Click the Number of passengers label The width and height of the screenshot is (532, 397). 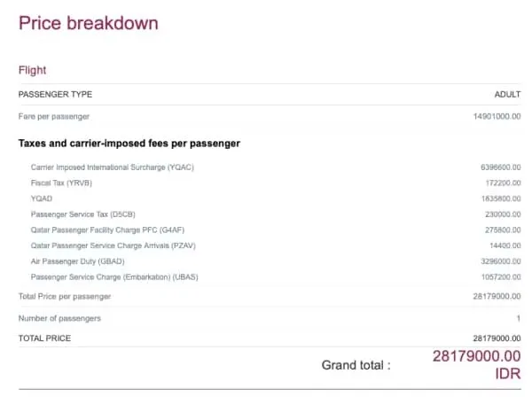(x=59, y=317)
